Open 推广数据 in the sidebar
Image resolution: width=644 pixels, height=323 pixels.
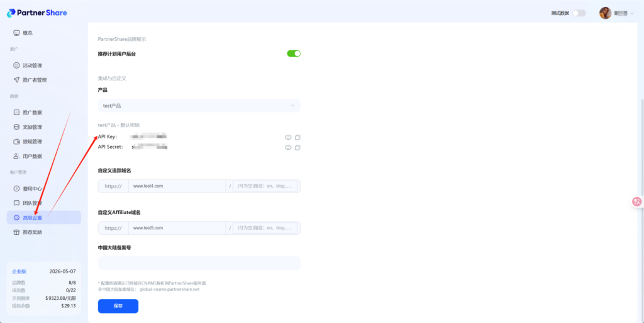click(x=32, y=113)
